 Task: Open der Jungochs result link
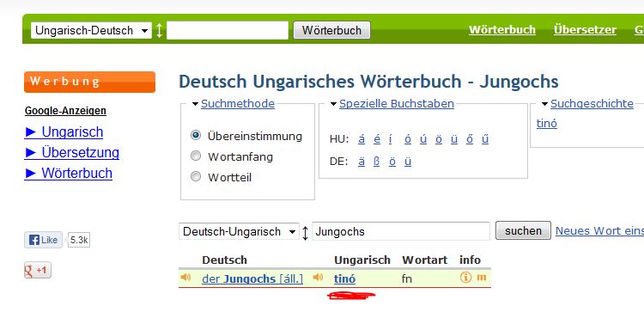(252, 278)
